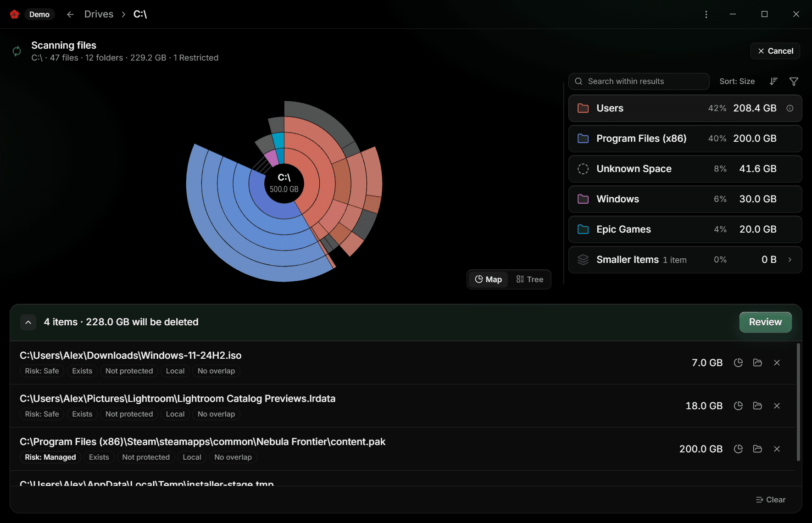Click the C:\ breadcrumb

coord(140,14)
